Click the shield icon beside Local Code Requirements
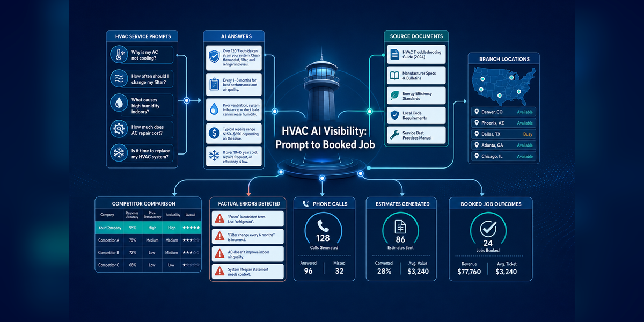The width and height of the screenshot is (644, 322). coord(393,115)
